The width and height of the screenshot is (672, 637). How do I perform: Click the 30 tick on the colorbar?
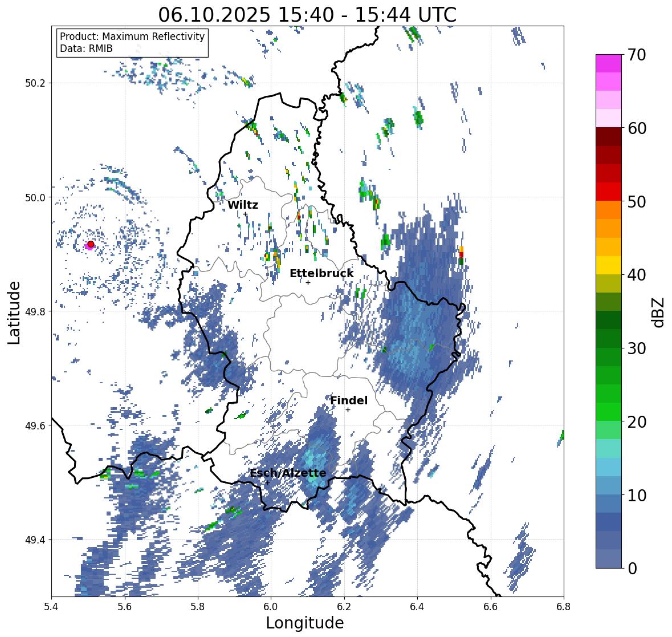[x=637, y=348]
